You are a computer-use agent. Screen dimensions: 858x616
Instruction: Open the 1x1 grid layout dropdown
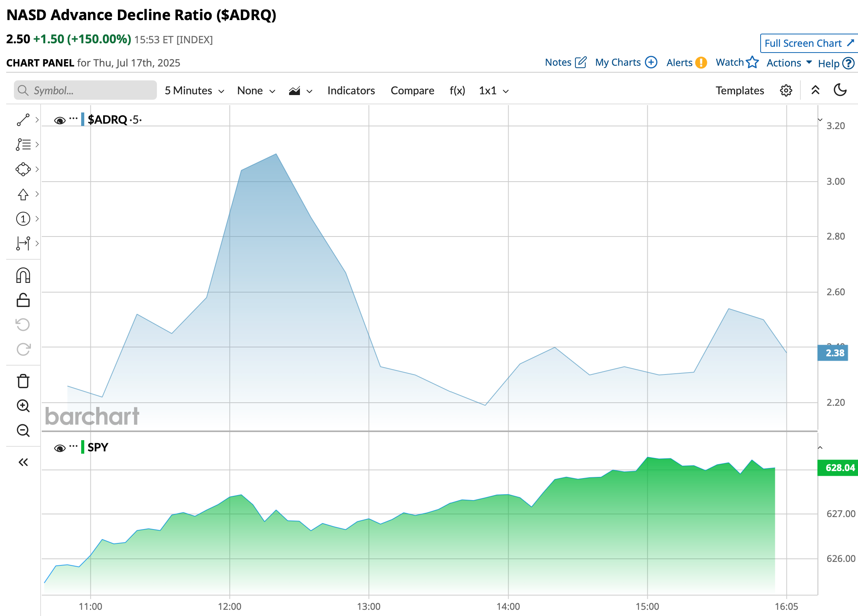(x=494, y=90)
